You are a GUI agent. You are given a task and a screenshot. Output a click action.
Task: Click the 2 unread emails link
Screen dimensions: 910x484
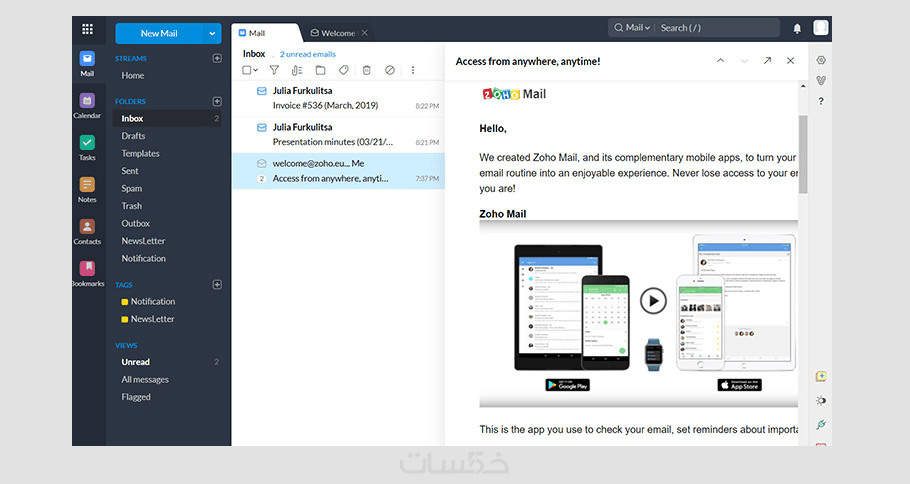[308, 54]
